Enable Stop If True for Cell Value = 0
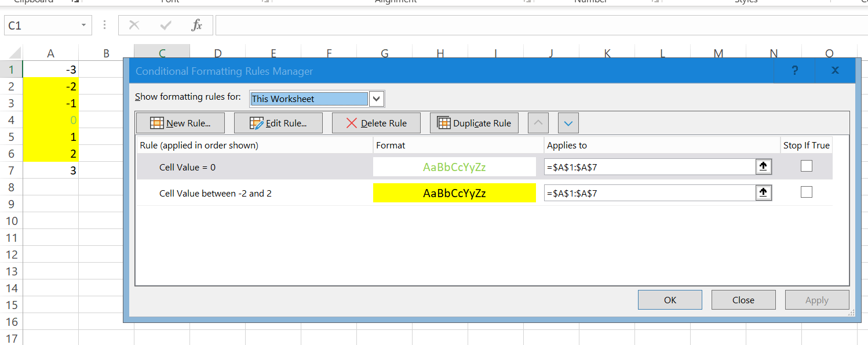The height and width of the screenshot is (345, 868). 806,166
